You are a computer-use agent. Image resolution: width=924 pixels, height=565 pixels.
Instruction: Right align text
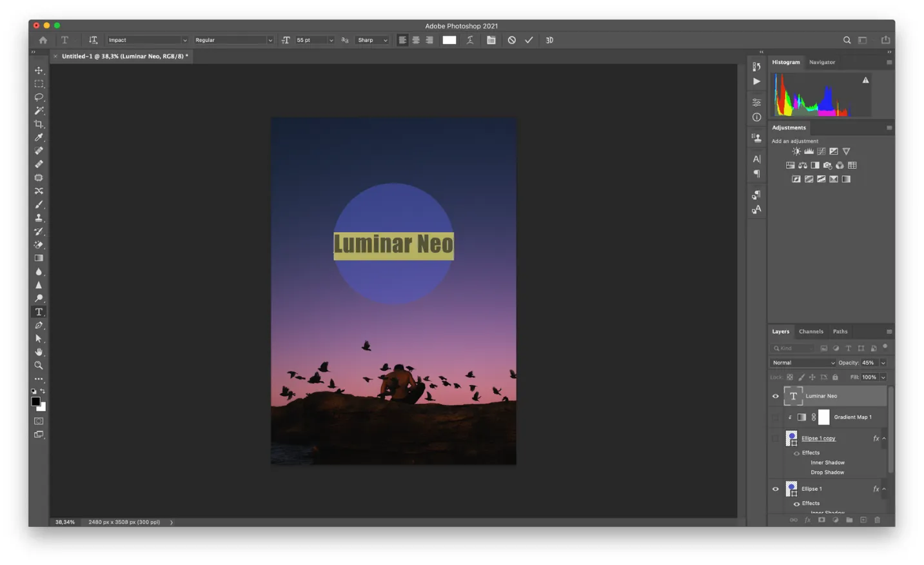429,40
